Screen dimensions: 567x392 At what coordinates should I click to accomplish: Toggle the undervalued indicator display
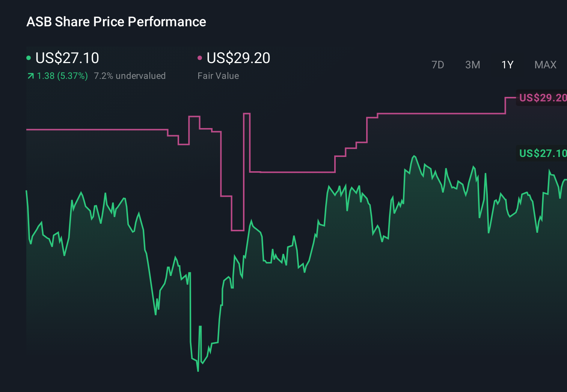pos(130,76)
